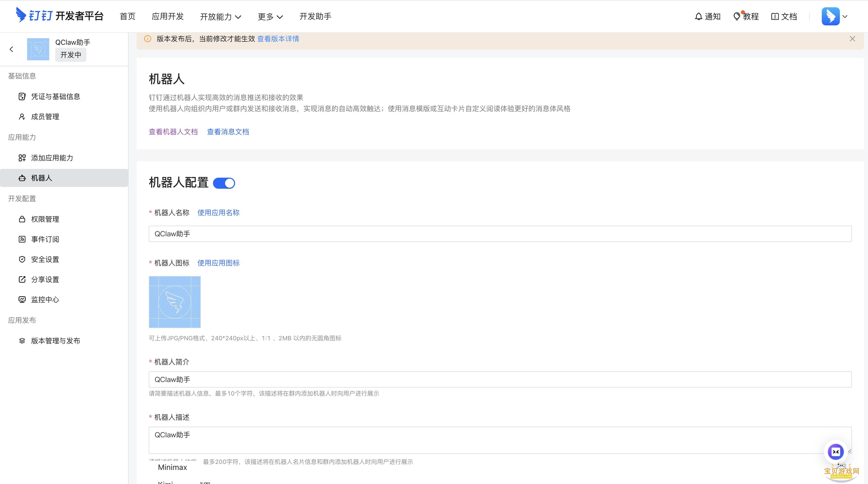Open the 应用开发 menu item

coord(168,16)
